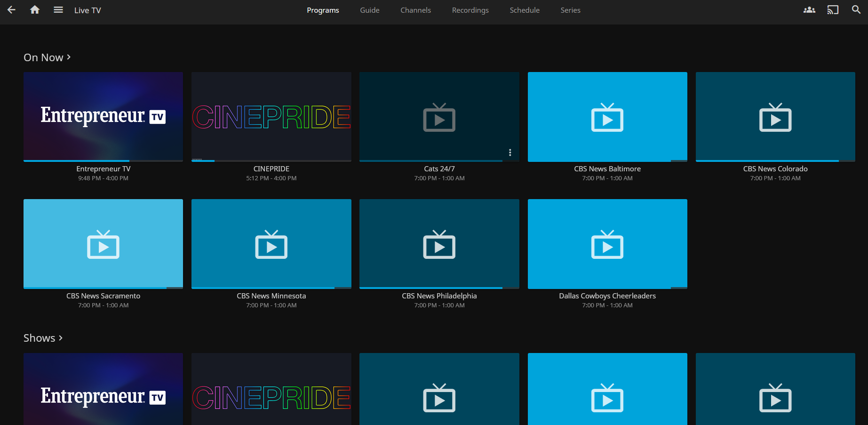Screen dimensions: 868x425
Task: Click the Cats 24/7 title link
Action: pos(439,169)
